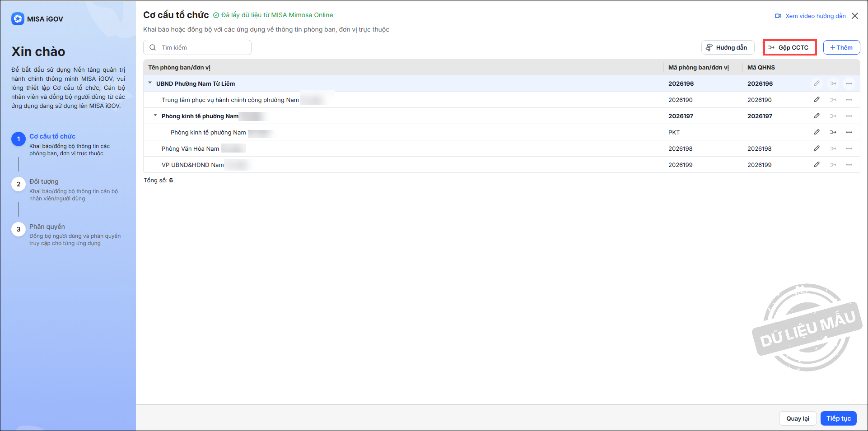Click the search magnifier icon
The image size is (868, 431).
point(153,47)
